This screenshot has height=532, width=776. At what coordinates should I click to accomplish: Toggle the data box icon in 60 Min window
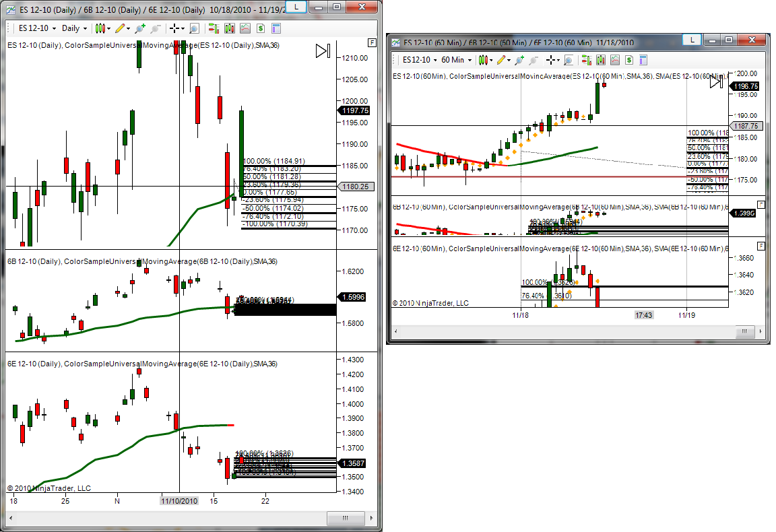coord(569,60)
